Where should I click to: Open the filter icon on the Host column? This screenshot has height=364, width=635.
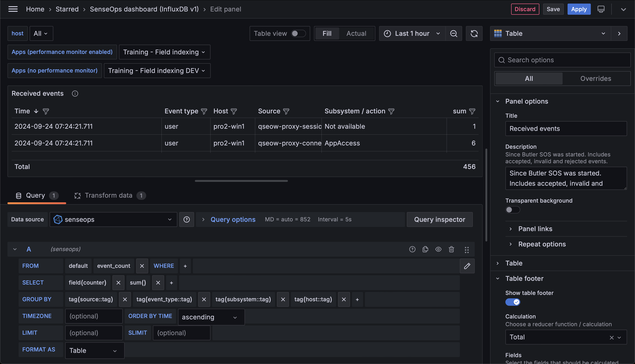[234, 112]
